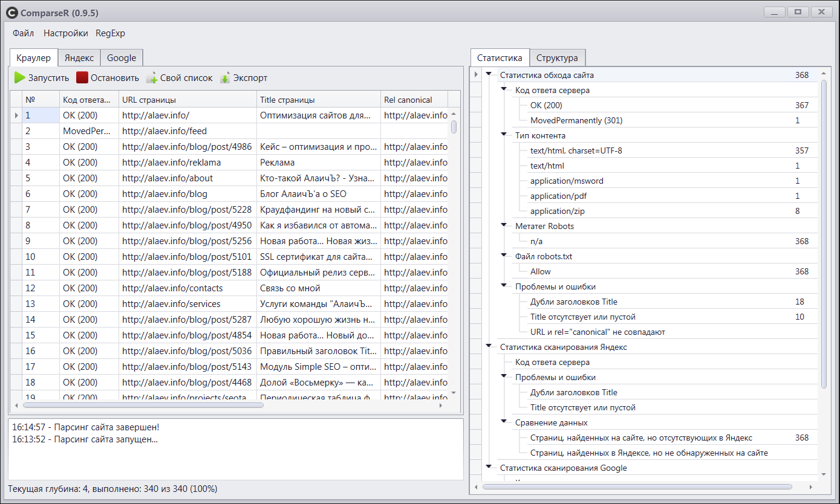The image size is (840, 504).
Task: Sort by the Title страницы column header
Action: [x=318, y=100]
